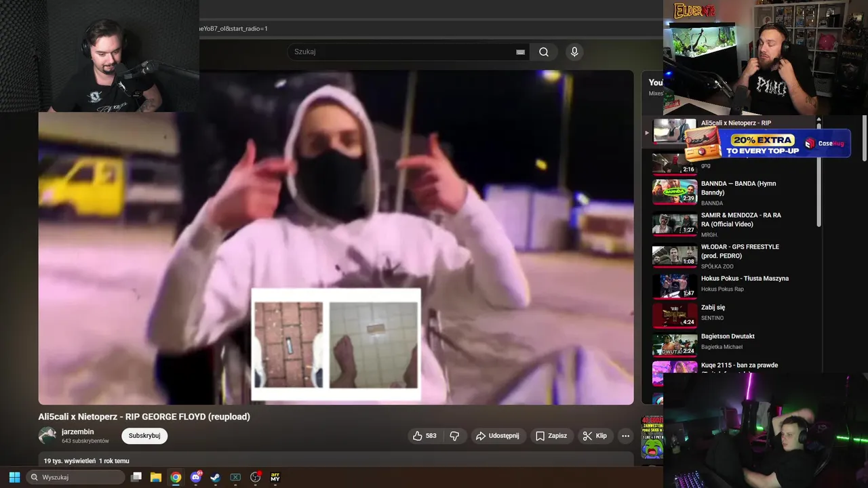
Task: Create a clip with Klip button
Action: [x=595, y=436]
